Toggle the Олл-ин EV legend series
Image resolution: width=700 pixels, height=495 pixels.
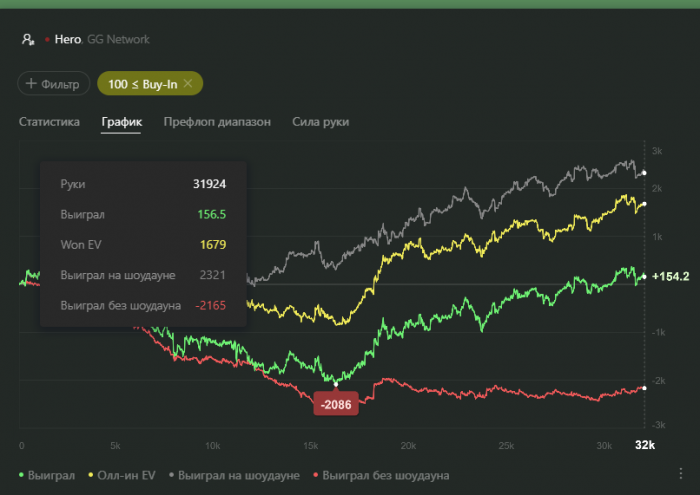(x=122, y=475)
